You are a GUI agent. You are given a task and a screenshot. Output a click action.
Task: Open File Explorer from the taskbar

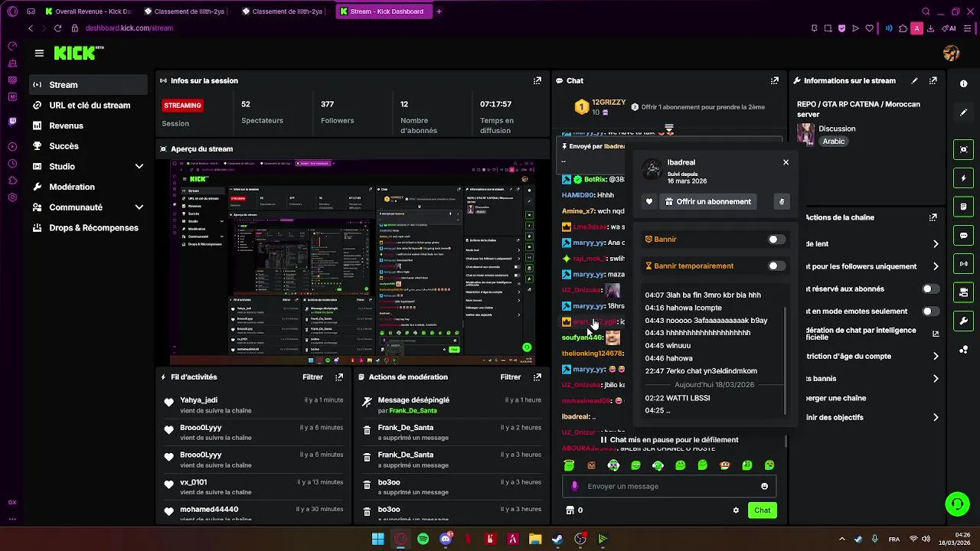(535, 539)
